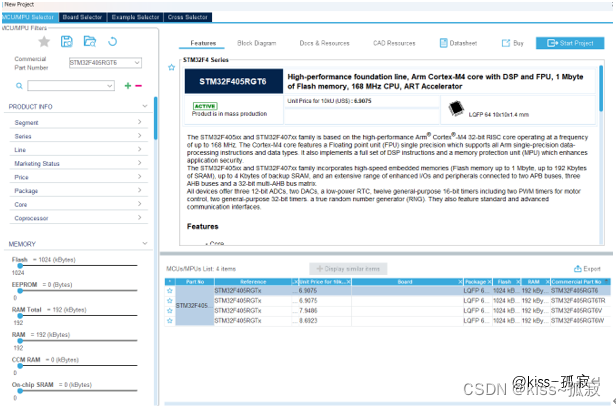Click the load saved search folder icon
The width and height of the screenshot is (616, 406).
(x=90, y=41)
